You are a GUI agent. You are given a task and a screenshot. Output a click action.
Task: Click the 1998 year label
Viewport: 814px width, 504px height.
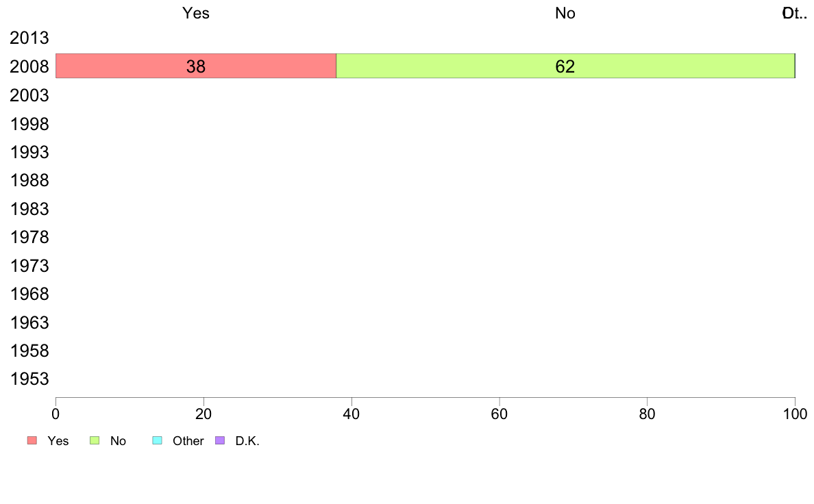click(29, 124)
